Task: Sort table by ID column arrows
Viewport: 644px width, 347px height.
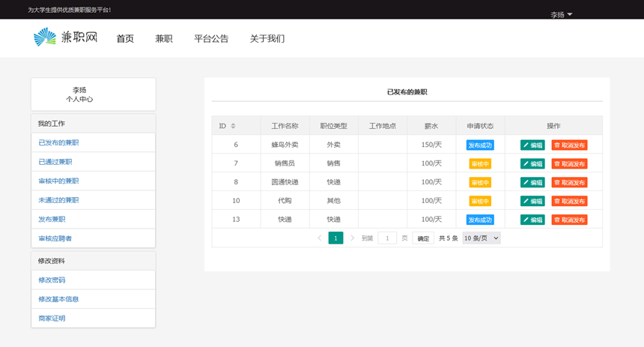Action: [233, 126]
